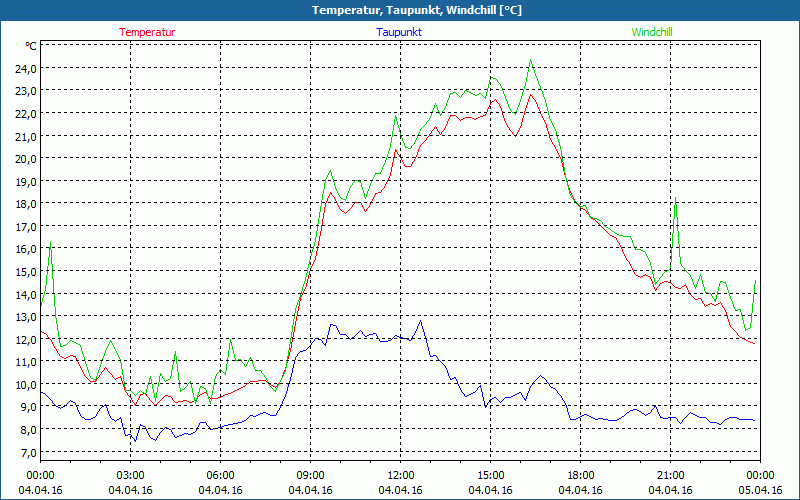Click the 05.04.16 date label
The height and width of the screenshot is (500, 800).
[760, 490]
